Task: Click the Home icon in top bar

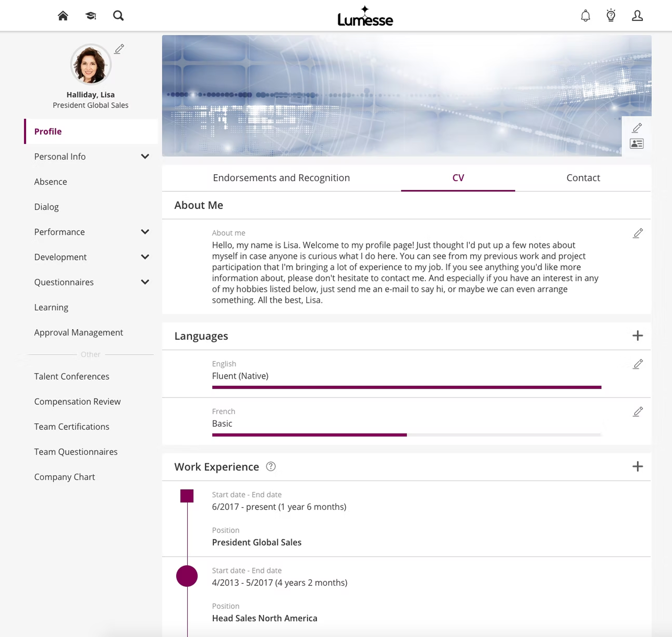Action: click(x=63, y=16)
